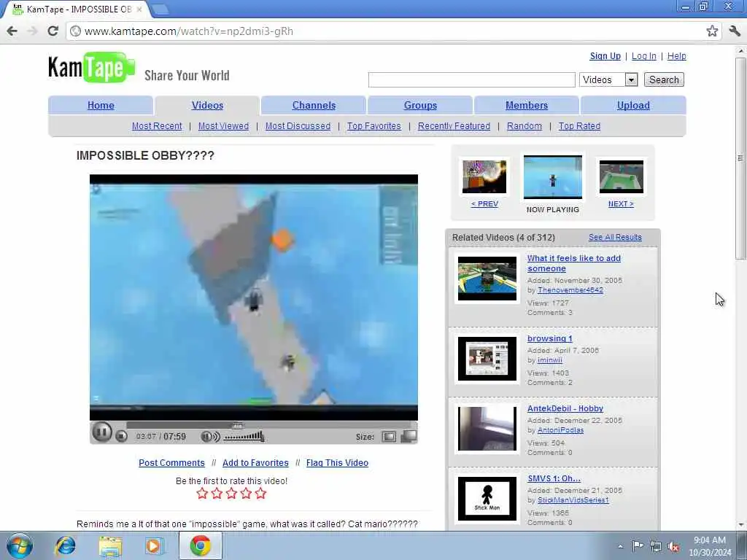Image resolution: width=747 pixels, height=560 pixels.
Task: Rate the video four stars
Action: point(246,494)
